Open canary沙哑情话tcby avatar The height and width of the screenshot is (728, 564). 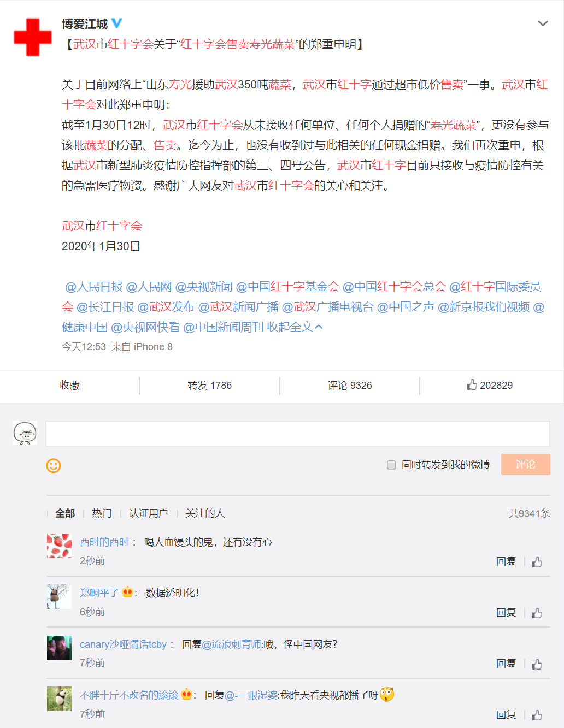tap(59, 648)
